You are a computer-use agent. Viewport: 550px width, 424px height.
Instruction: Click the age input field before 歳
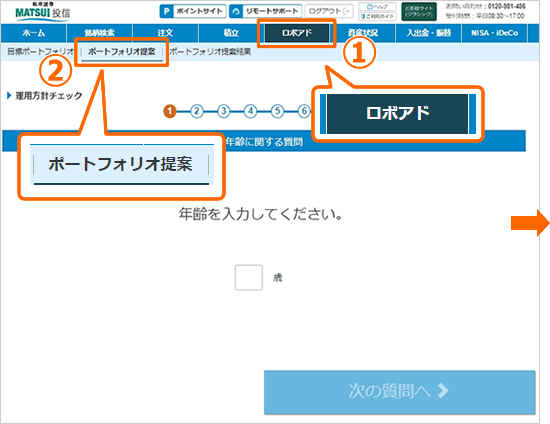point(248,277)
